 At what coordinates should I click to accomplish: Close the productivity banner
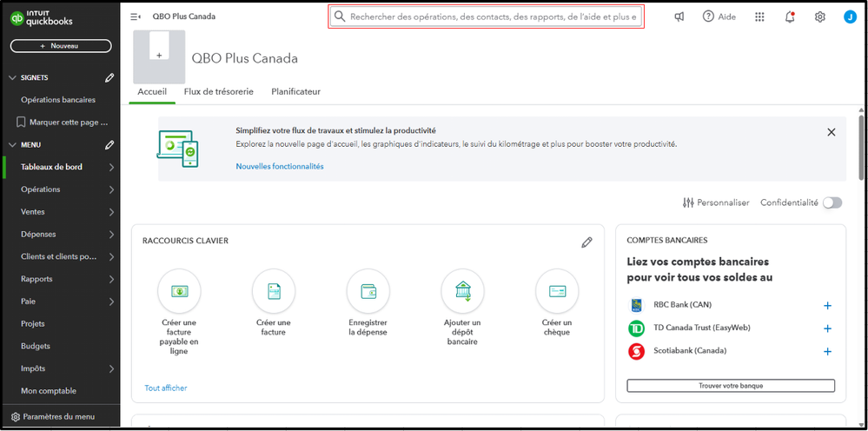pos(831,132)
